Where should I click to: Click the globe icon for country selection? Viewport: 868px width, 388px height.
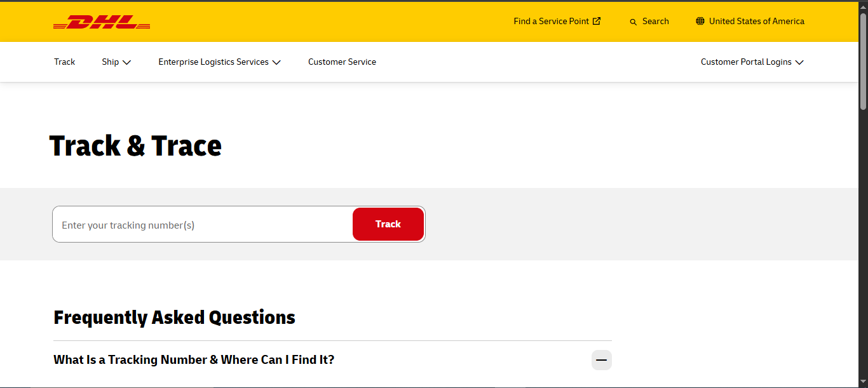[x=700, y=21]
